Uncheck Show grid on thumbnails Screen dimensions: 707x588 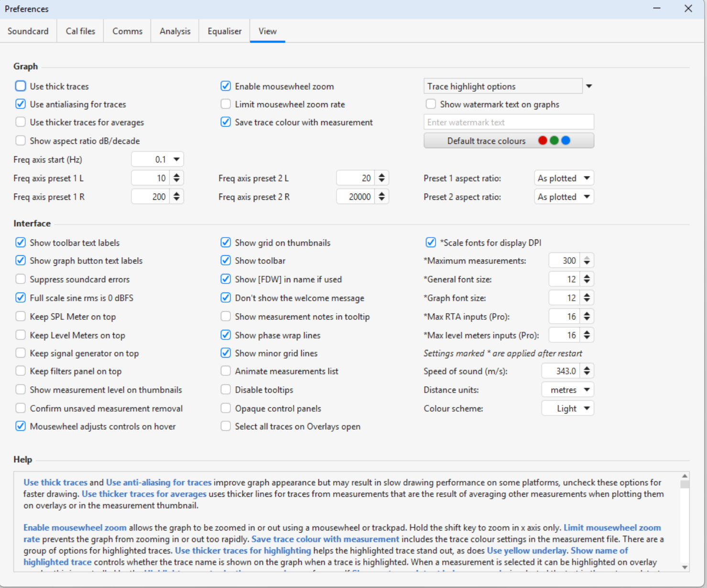tap(226, 242)
